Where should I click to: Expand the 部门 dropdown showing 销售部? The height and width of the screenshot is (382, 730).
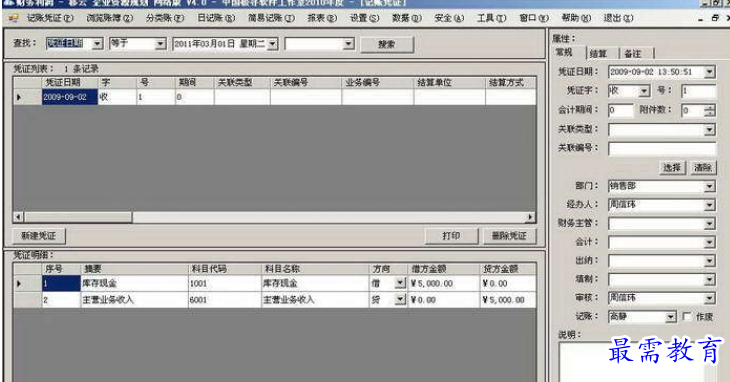click(710, 186)
